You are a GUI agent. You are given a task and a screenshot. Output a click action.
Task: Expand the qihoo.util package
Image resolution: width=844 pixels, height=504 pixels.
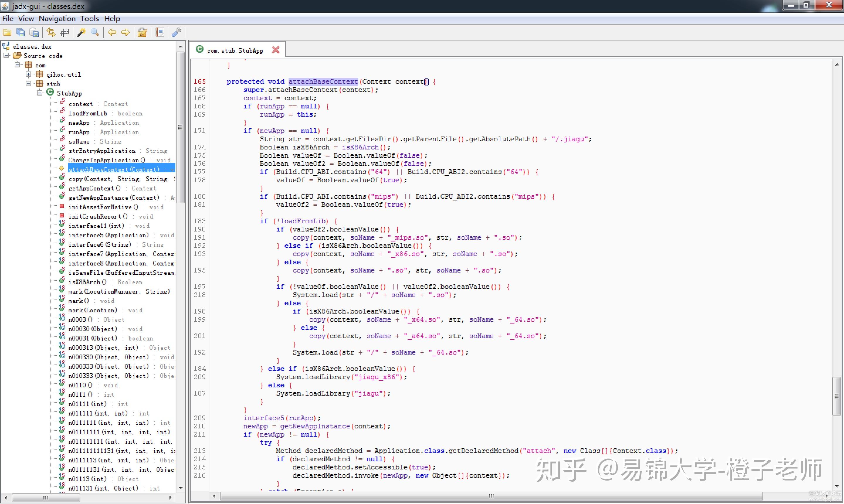pos(28,74)
